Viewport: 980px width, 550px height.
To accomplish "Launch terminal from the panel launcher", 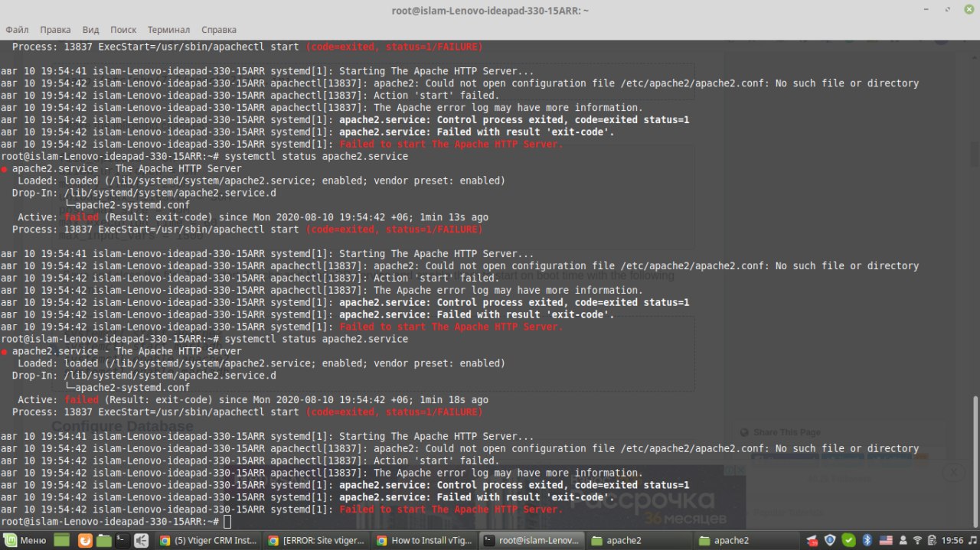I will point(122,541).
